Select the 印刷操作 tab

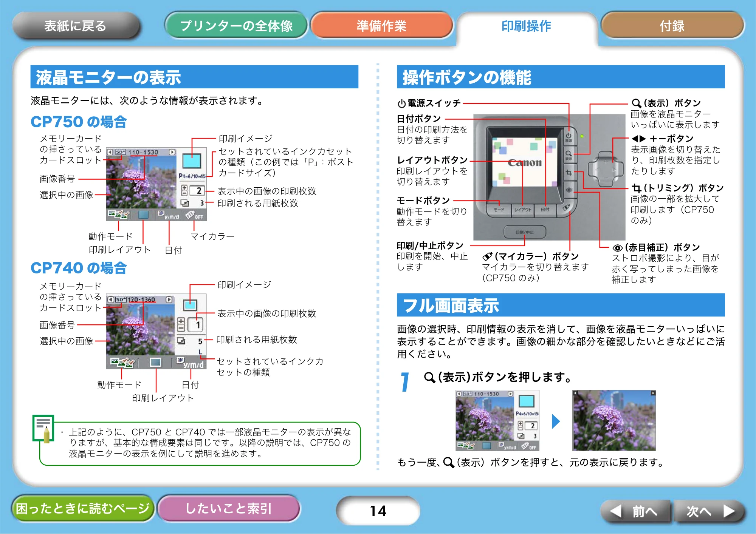pyautogui.click(x=526, y=26)
